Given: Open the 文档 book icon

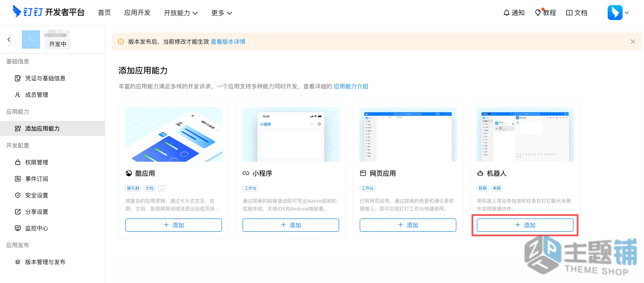Looking at the screenshot, I should pos(569,13).
